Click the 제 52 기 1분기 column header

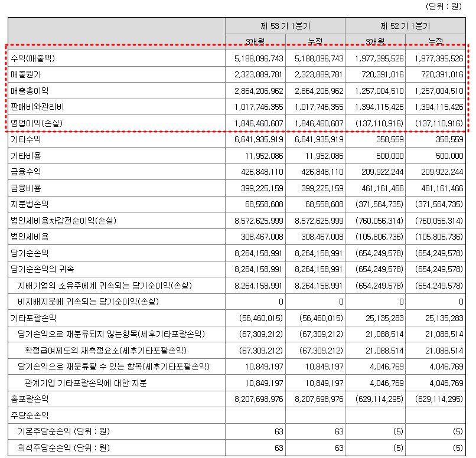(x=405, y=26)
